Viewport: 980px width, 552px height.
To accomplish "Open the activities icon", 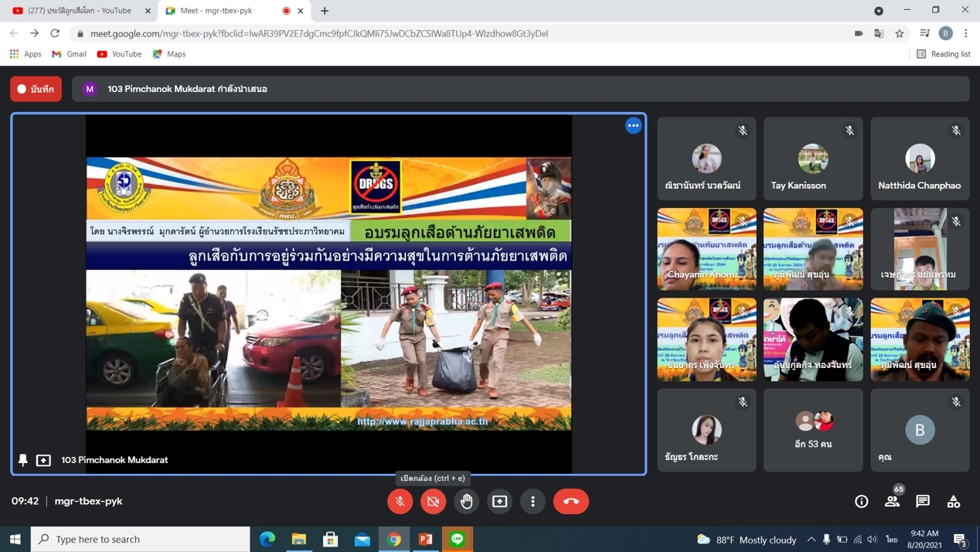I will click(954, 501).
